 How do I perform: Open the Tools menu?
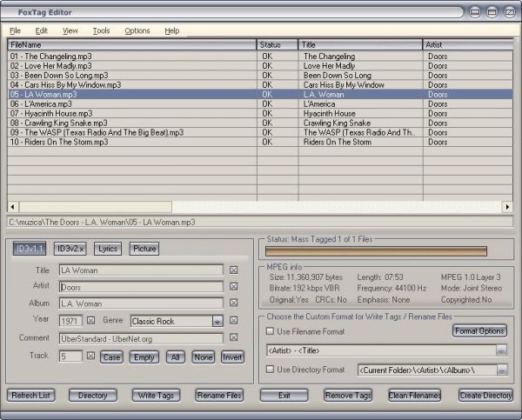[101, 30]
